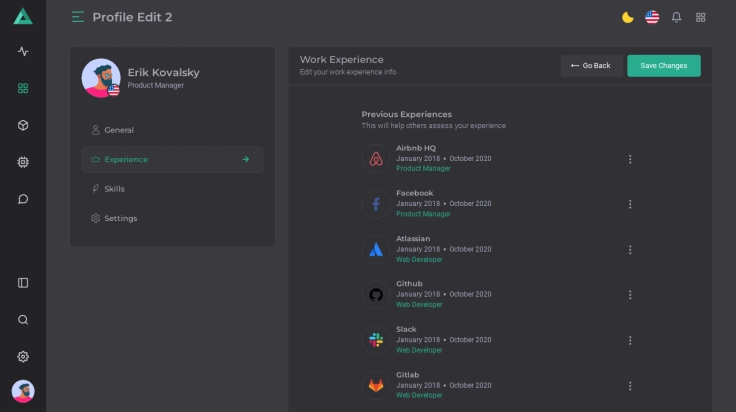Toggle the sidebar panel layout icon

pyautogui.click(x=23, y=283)
